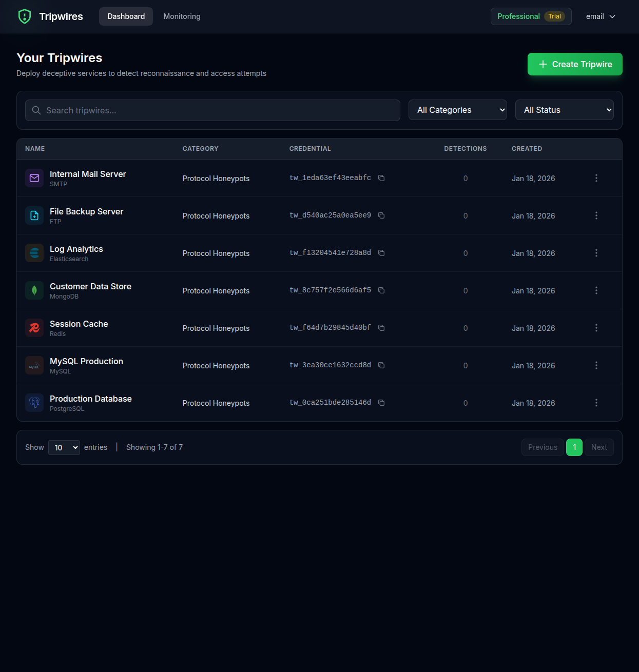Click the PostgreSQL elephant icon for Production Database
This screenshot has width=639, height=672.
tap(34, 403)
